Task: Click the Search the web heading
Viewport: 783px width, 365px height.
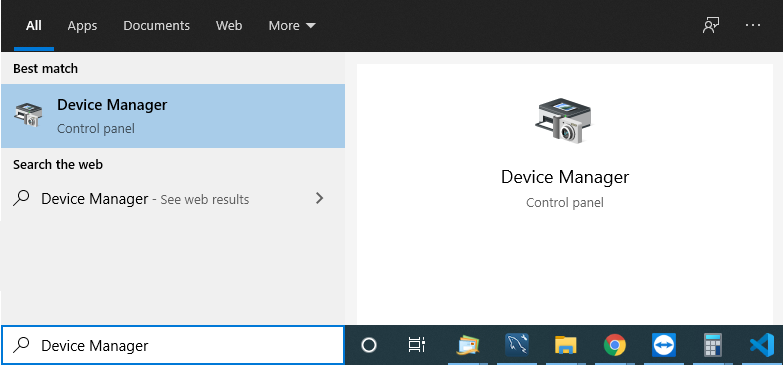Action: 58,164
